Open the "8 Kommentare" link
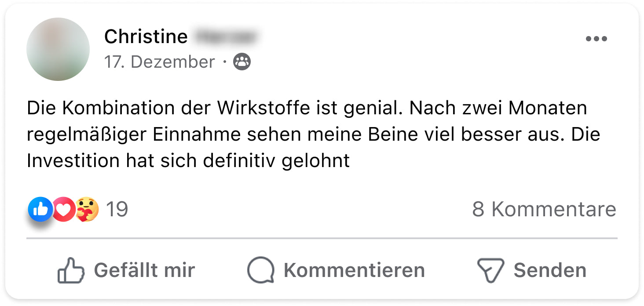This screenshot has height=306, width=644. point(544,209)
